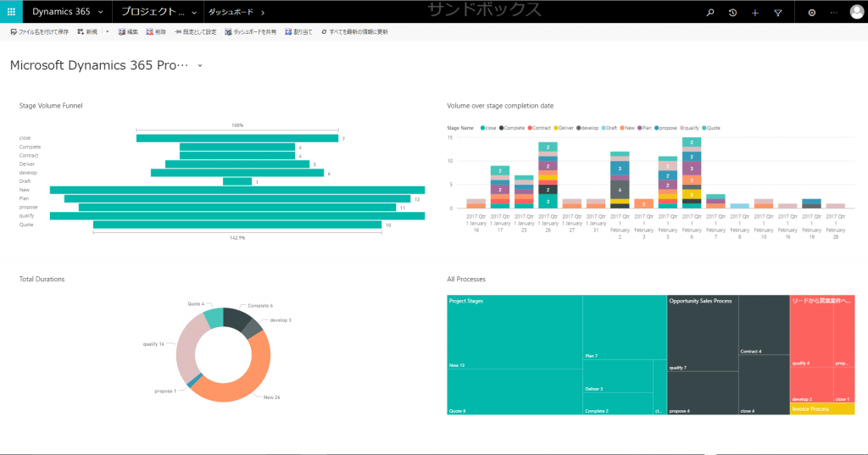Click the All Processes chart title
The image size is (868, 455).
tap(466, 279)
